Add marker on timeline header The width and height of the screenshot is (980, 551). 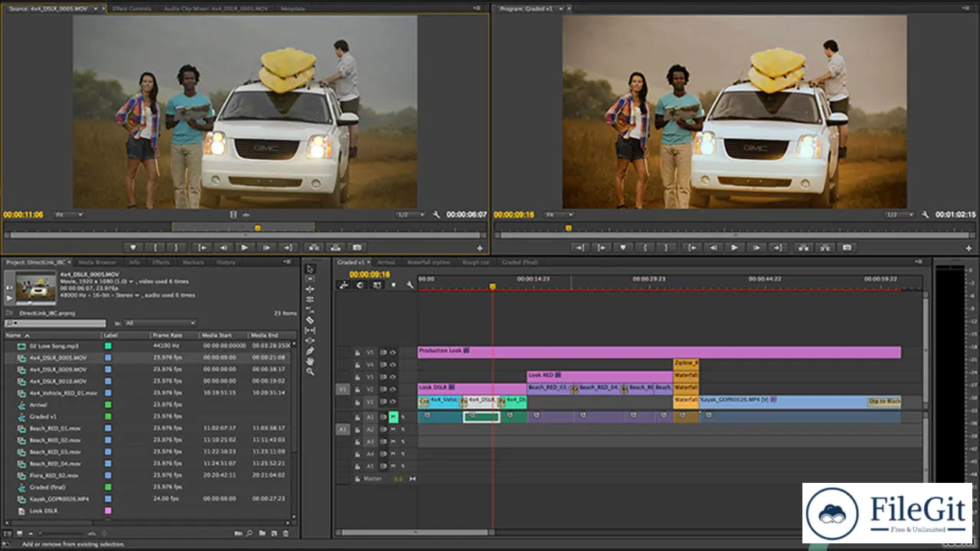[394, 285]
